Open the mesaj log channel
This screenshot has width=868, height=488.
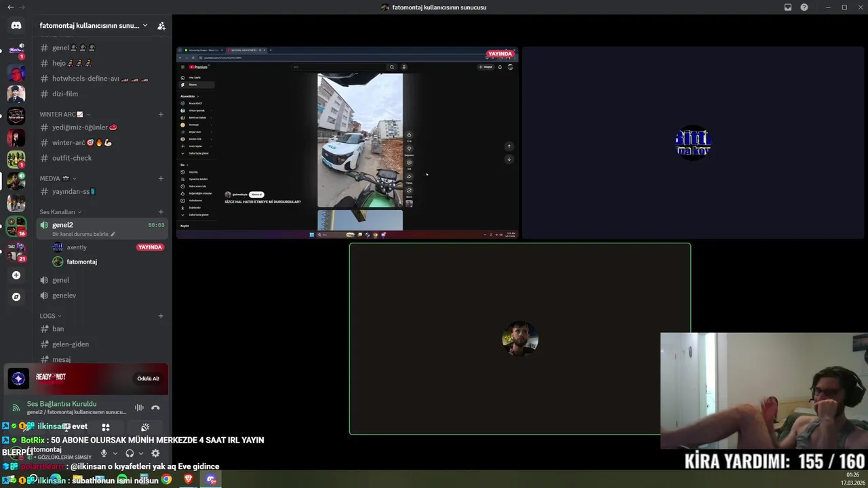(102, 359)
